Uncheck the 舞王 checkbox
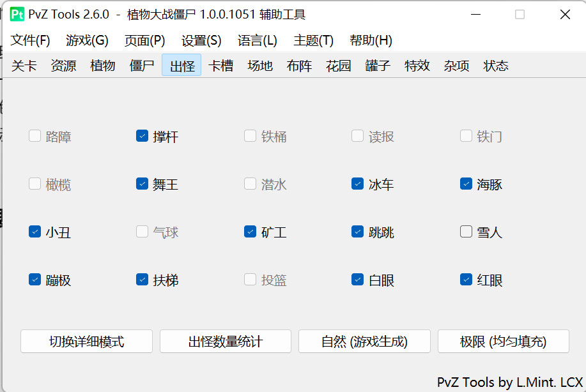This screenshot has width=586, height=392. click(142, 184)
